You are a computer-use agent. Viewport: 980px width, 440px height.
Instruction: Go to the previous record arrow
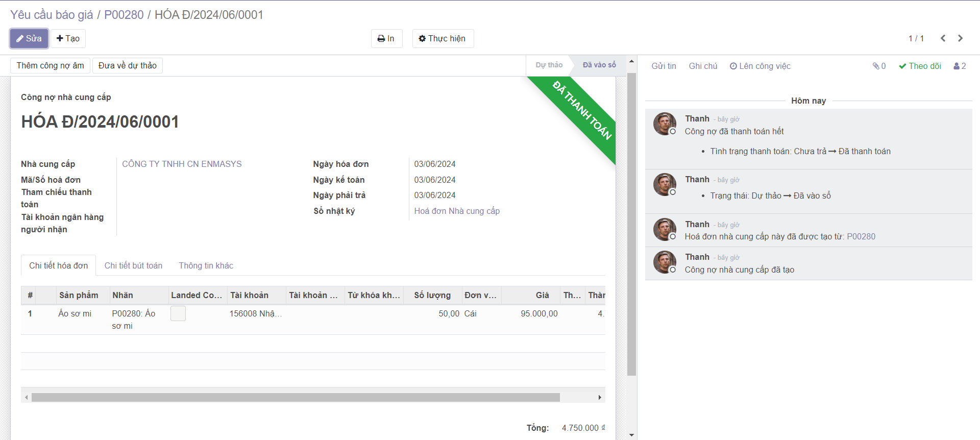[943, 38]
